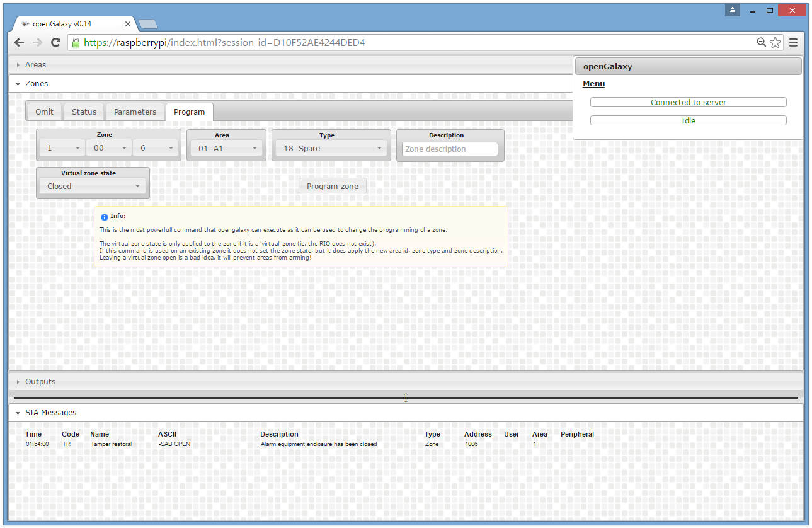Expand the Areas section

[35, 64]
